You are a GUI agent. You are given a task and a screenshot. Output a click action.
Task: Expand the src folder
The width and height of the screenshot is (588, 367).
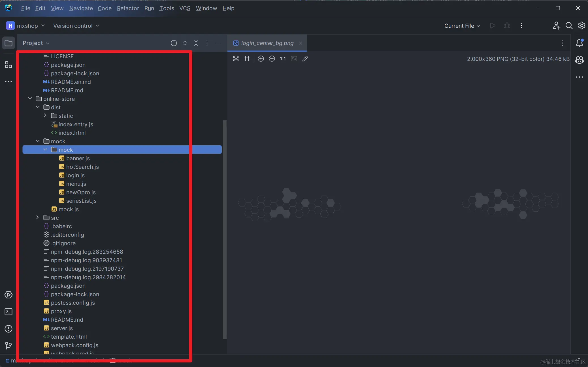(37, 217)
